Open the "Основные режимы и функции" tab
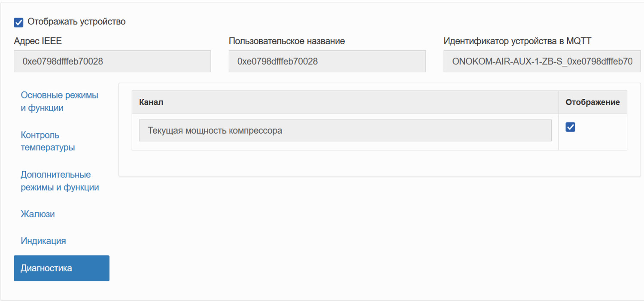Image resolution: width=644 pixels, height=301 pixels. (x=59, y=101)
